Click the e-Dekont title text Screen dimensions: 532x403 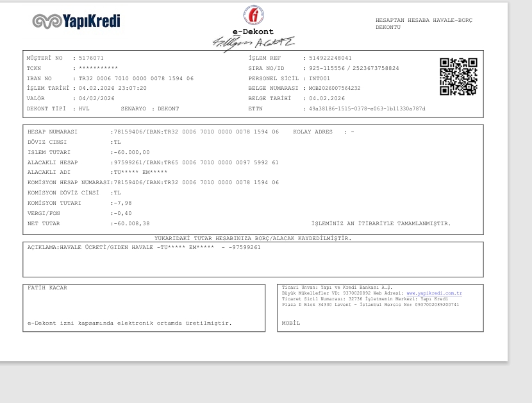[x=253, y=31]
